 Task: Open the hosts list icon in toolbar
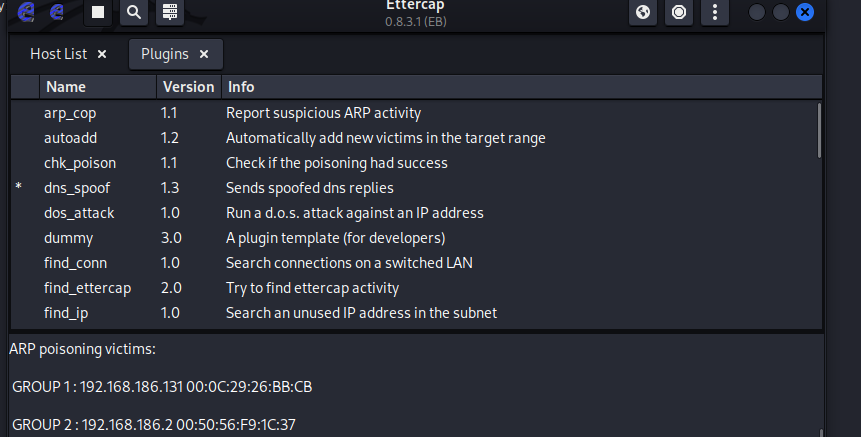170,13
